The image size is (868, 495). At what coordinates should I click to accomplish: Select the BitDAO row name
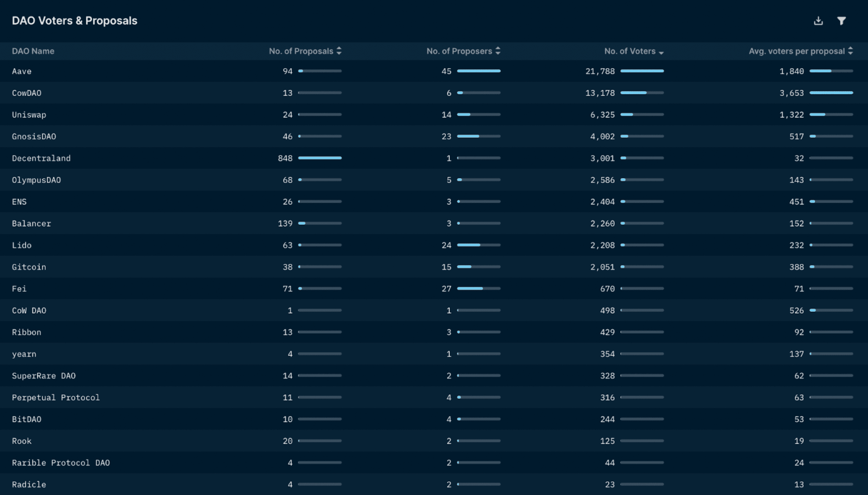pos(27,419)
